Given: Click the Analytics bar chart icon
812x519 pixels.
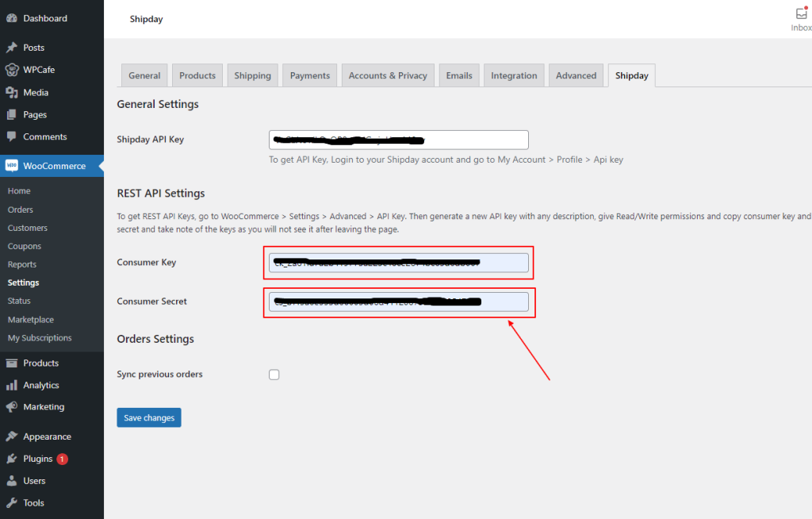Looking at the screenshot, I should [11, 385].
